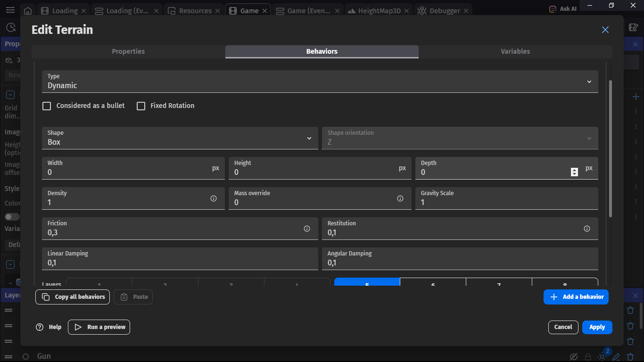Click the Restitution field info icon
Viewport: 644px width, 362px height.
(587, 229)
